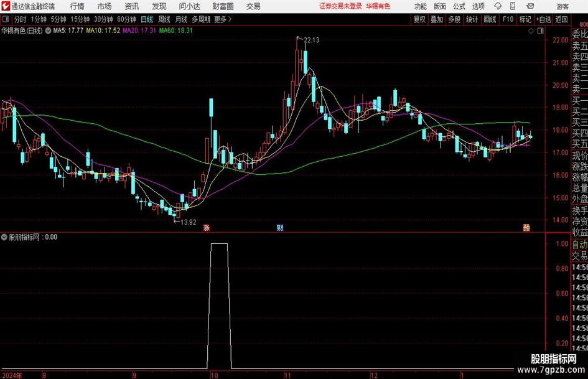This screenshot has width=588, height=379.
Task: Click the 涨 event marker on chart
Action: (x=206, y=227)
